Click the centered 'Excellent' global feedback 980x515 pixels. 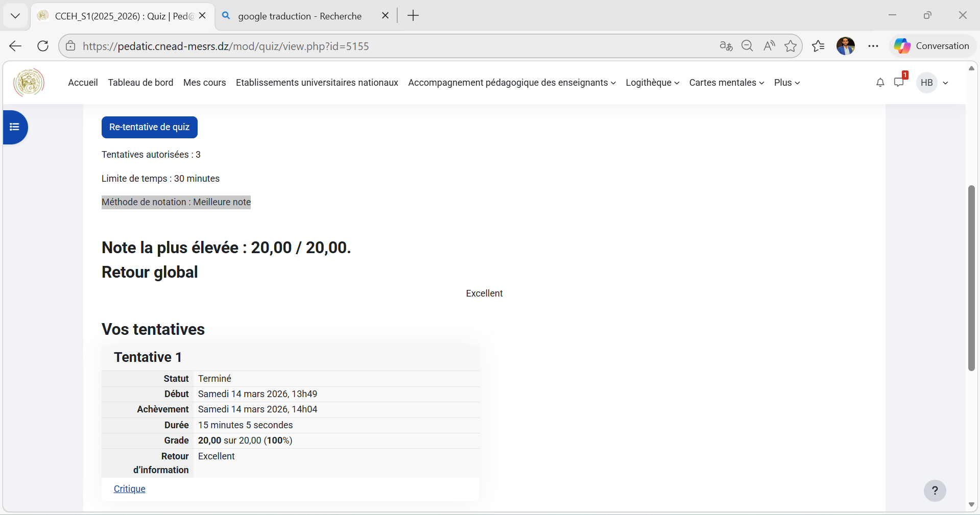pyautogui.click(x=484, y=293)
